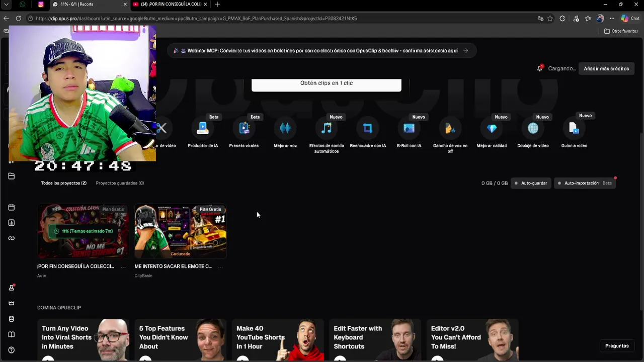The width and height of the screenshot is (644, 362).
Task: Focus the browser address bar
Action: [x=282, y=19]
